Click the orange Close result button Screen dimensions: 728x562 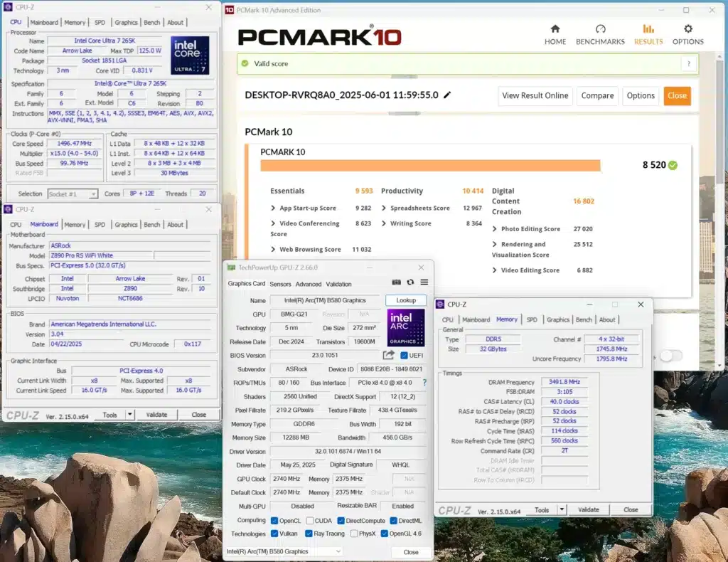click(x=677, y=95)
